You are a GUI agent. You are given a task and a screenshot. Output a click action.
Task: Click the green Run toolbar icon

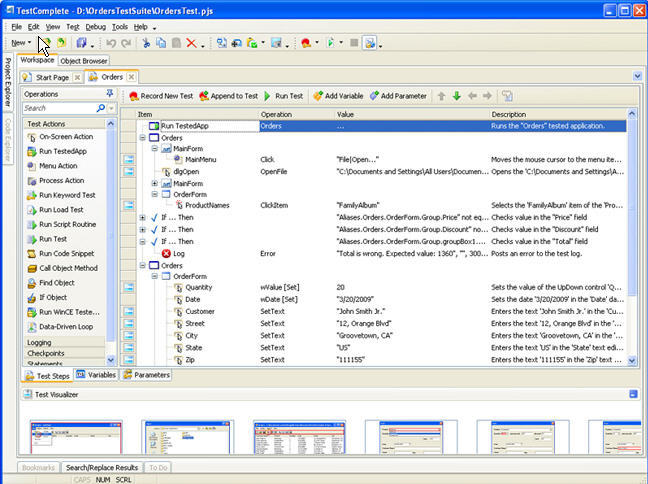[x=330, y=43]
